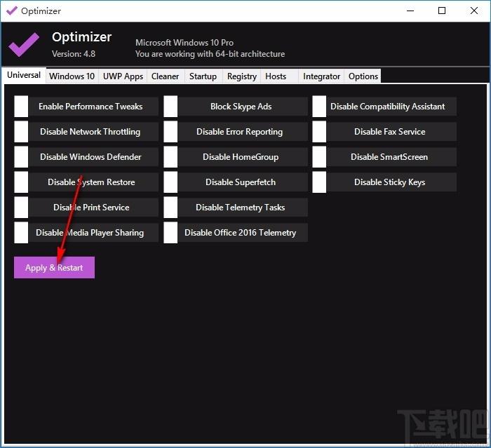The width and height of the screenshot is (491, 448).
Task: Click the 'Microsoft Windows 10 Pro' text
Action: pyautogui.click(x=184, y=43)
